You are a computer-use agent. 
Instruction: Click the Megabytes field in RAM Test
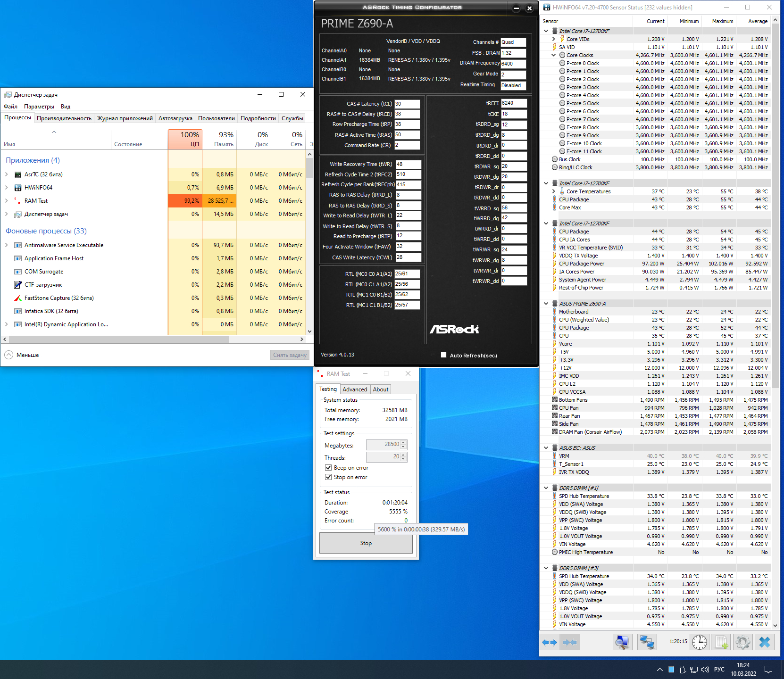(x=386, y=445)
